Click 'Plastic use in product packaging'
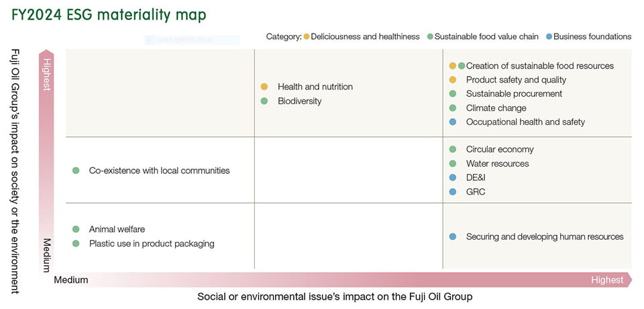The height and width of the screenshot is (309, 644). coord(152,244)
